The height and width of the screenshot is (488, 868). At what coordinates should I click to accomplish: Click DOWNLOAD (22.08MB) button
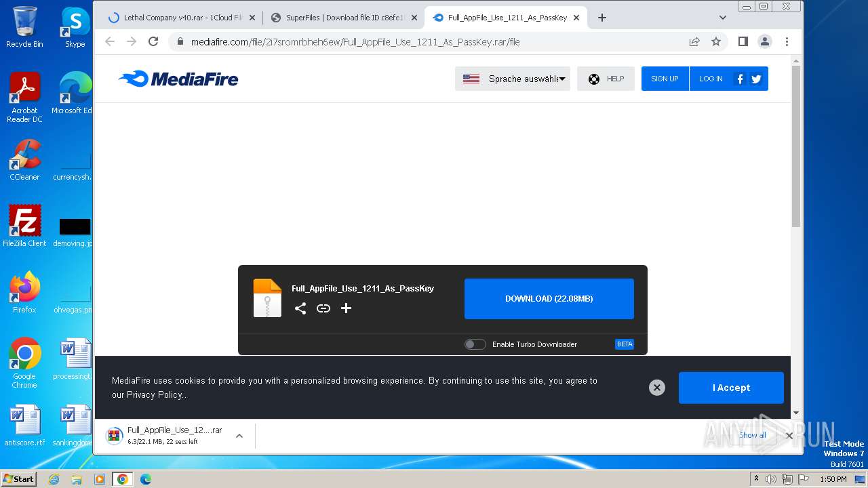549,299
